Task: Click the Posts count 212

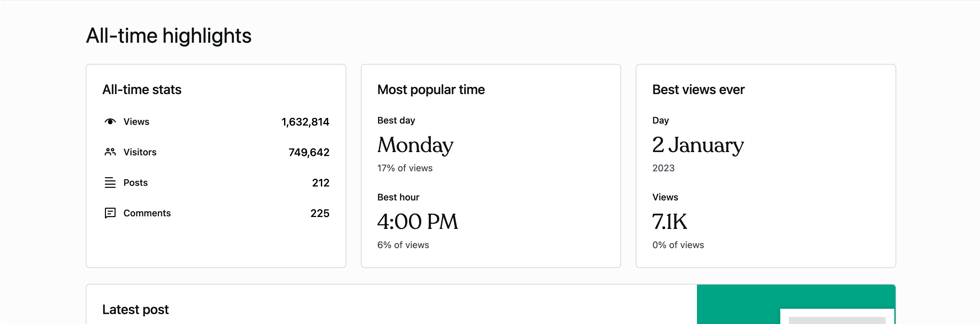Action: [321, 183]
